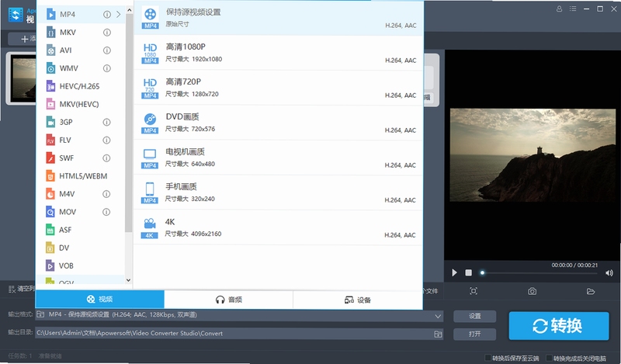Show info for MKV format
The image size is (621, 364).
107,33
